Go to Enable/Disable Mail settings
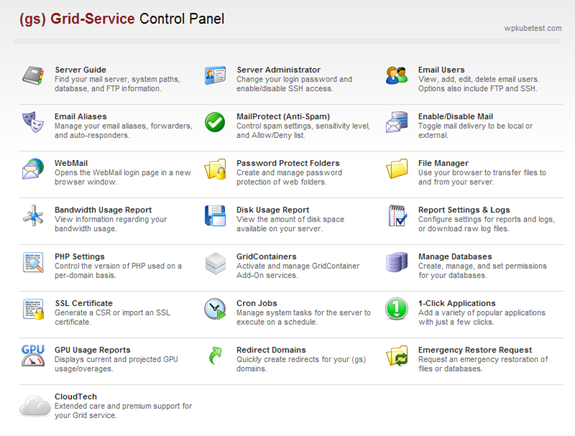 pos(455,117)
